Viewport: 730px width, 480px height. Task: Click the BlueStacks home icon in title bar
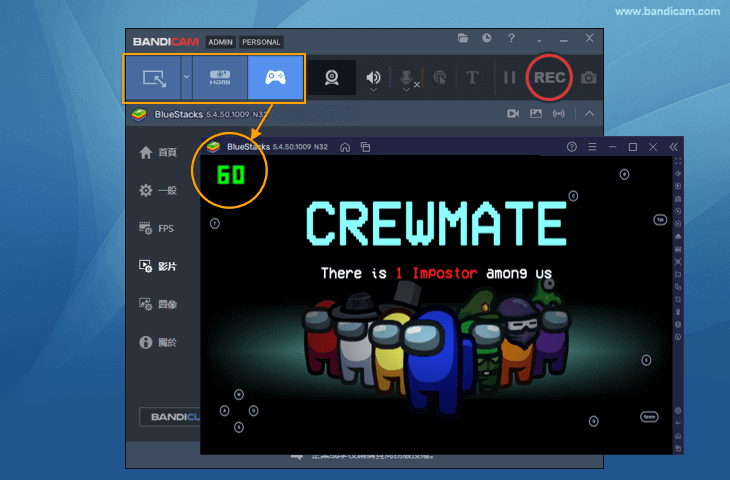345,147
